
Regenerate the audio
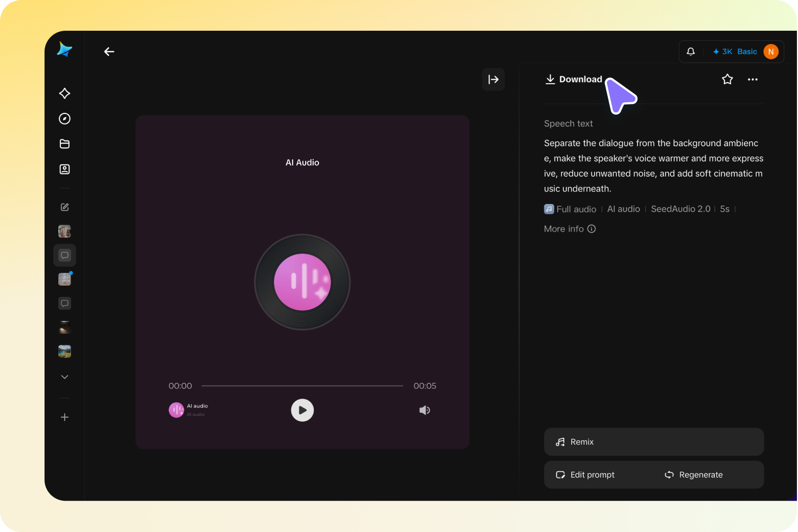[x=694, y=475]
